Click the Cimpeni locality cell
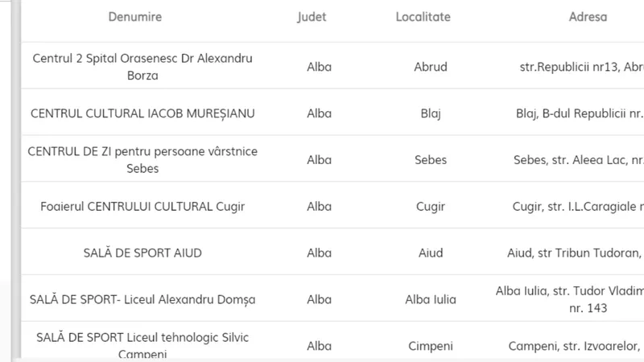Screen dimensions: 644x362 (431, 346)
